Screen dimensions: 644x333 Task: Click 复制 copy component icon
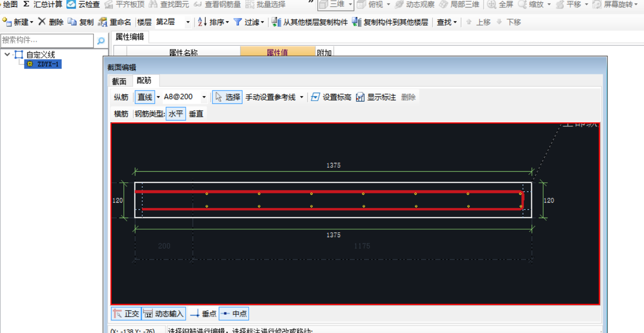[72, 22]
